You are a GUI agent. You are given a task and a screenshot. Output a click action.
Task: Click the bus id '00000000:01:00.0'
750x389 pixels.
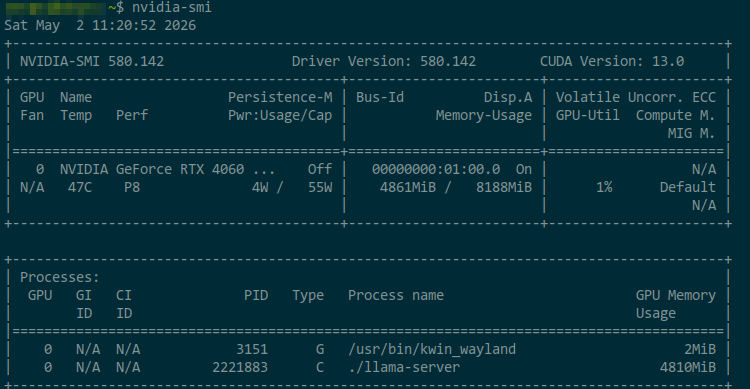point(436,169)
